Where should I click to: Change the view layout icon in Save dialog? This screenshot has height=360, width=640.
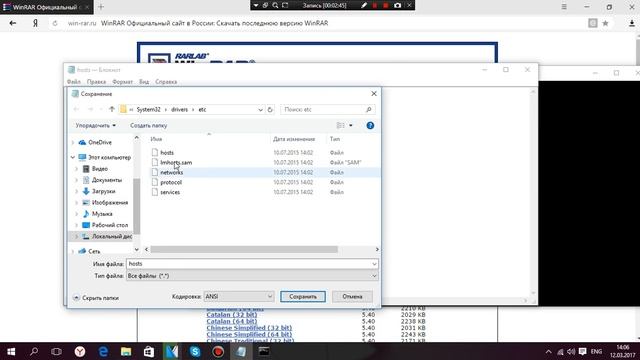click(340, 125)
